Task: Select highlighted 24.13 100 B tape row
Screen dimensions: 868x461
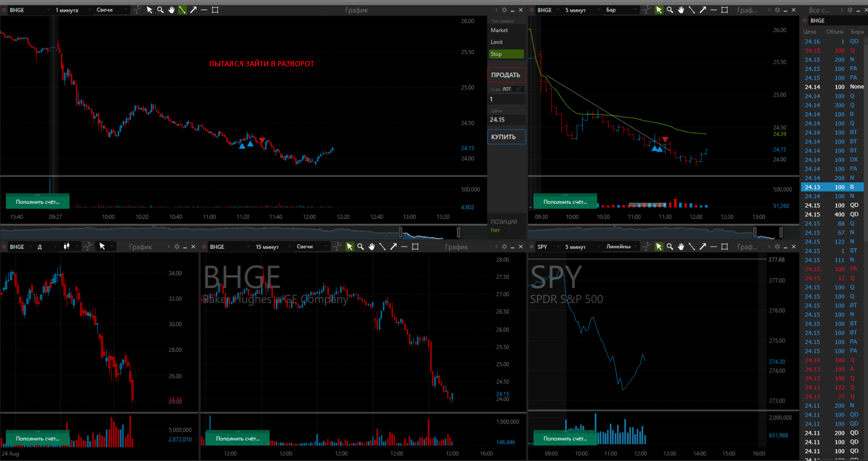Action: click(833, 187)
